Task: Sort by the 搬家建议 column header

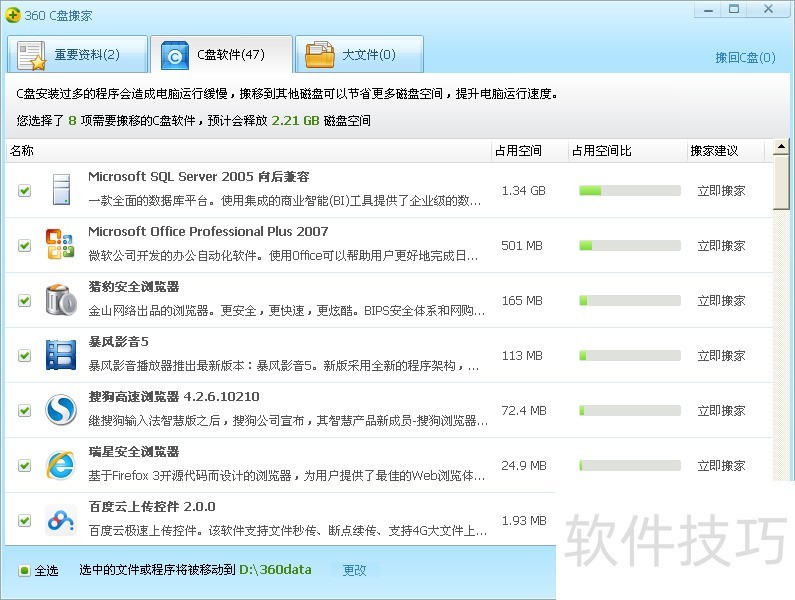Action: [714, 151]
